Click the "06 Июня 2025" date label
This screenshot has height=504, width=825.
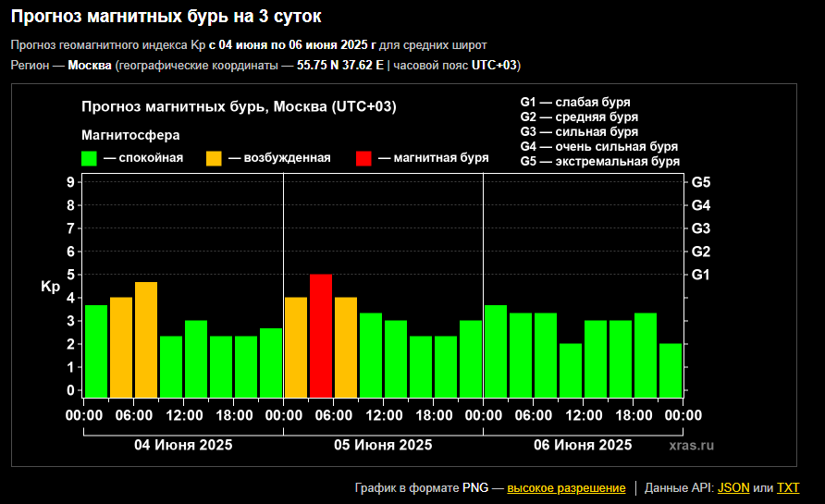583,445
